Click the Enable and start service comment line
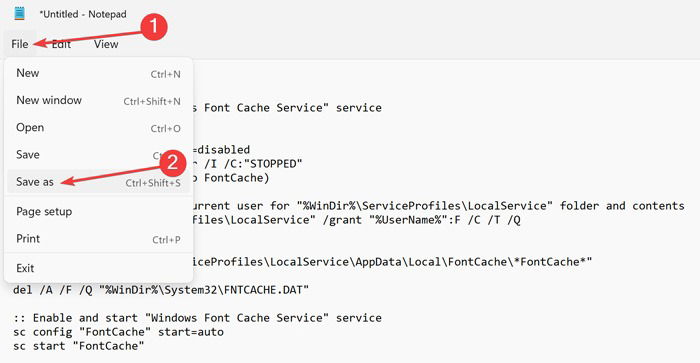This screenshot has height=363, width=700. coord(197,318)
